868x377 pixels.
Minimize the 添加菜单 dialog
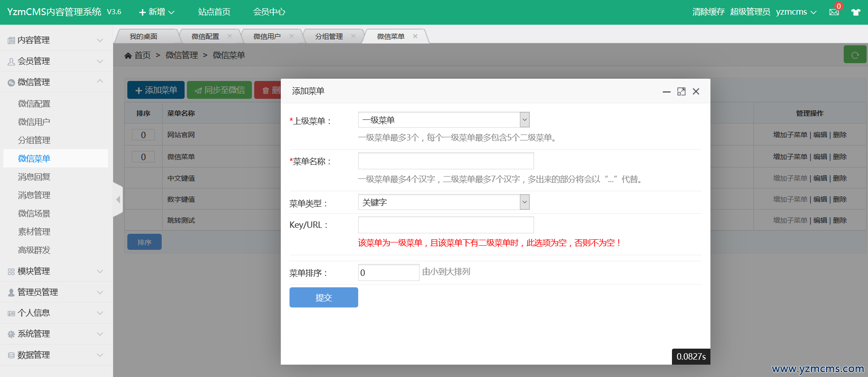click(x=666, y=92)
